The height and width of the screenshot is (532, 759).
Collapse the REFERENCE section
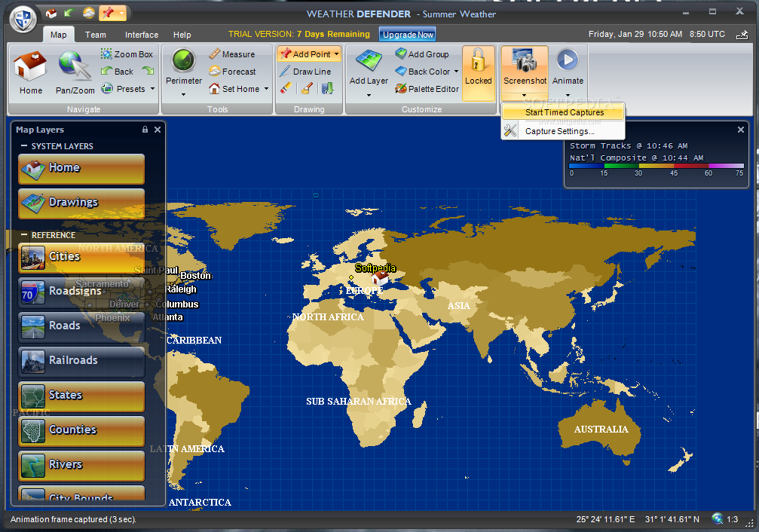pyautogui.click(x=23, y=235)
